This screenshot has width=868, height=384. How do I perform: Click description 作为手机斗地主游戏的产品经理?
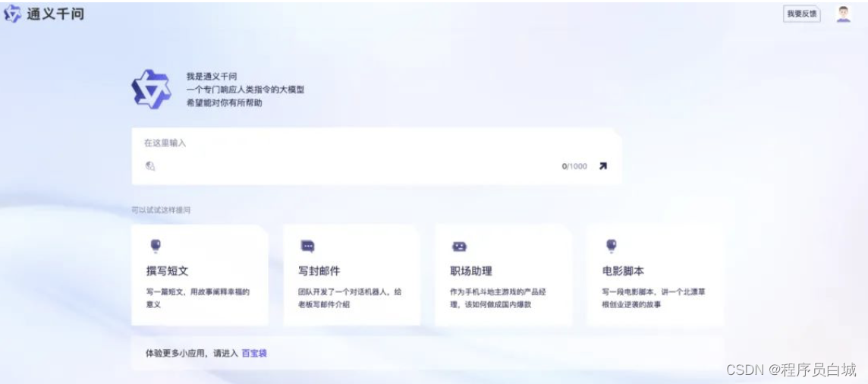tap(498, 298)
